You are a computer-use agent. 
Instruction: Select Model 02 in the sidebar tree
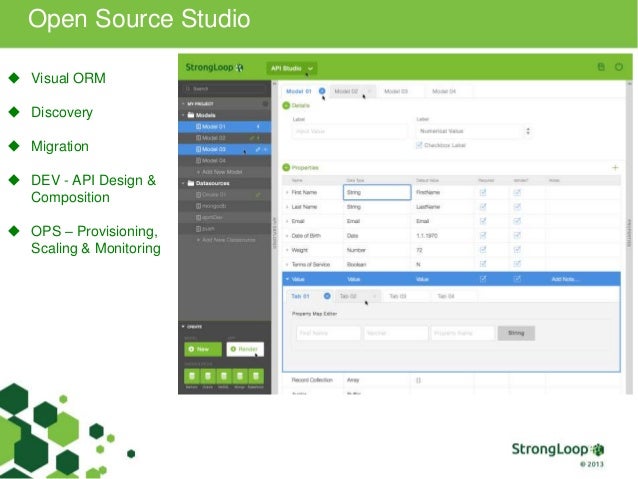pyautogui.click(x=225, y=138)
